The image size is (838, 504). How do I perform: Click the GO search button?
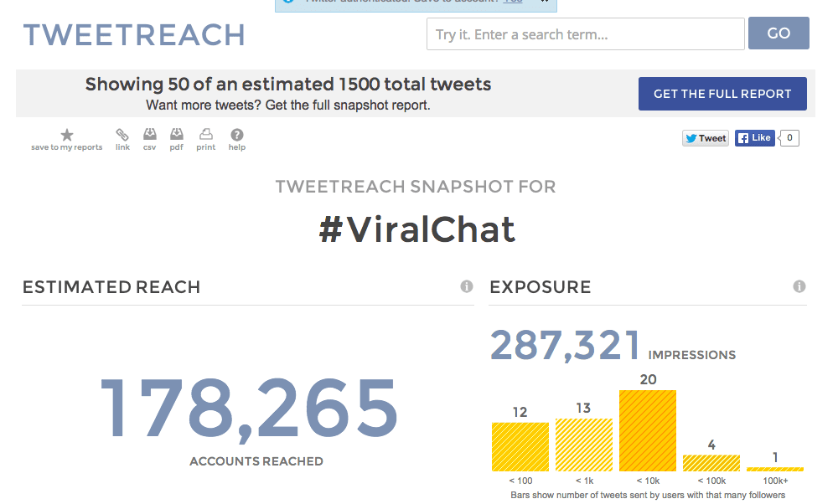(779, 33)
